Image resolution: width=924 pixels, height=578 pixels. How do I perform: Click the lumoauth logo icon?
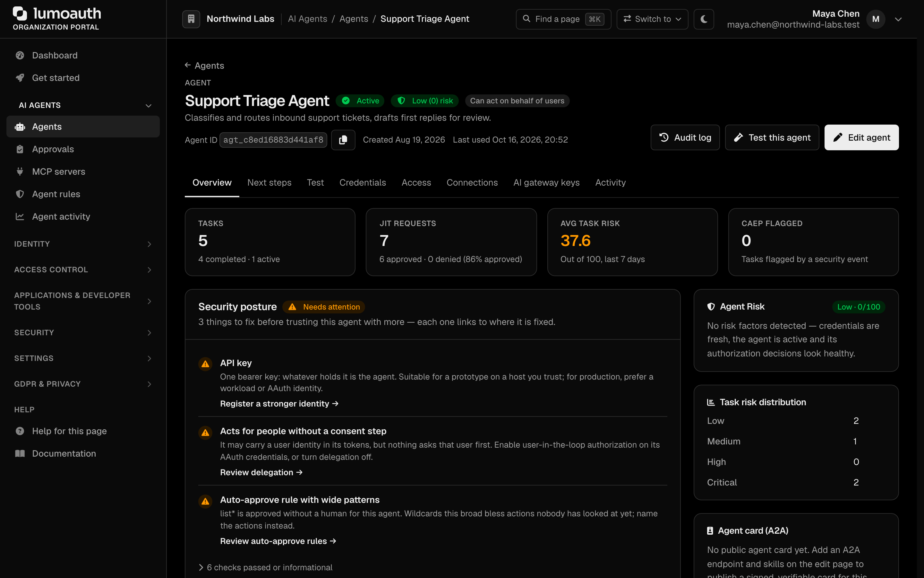click(x=20, y=13)
